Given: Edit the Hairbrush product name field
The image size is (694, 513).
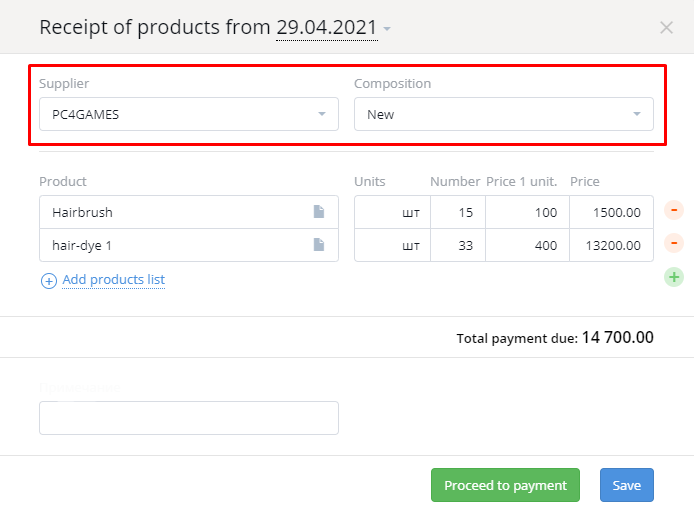Looking at the screenshot, I should (x=189, y=212).
